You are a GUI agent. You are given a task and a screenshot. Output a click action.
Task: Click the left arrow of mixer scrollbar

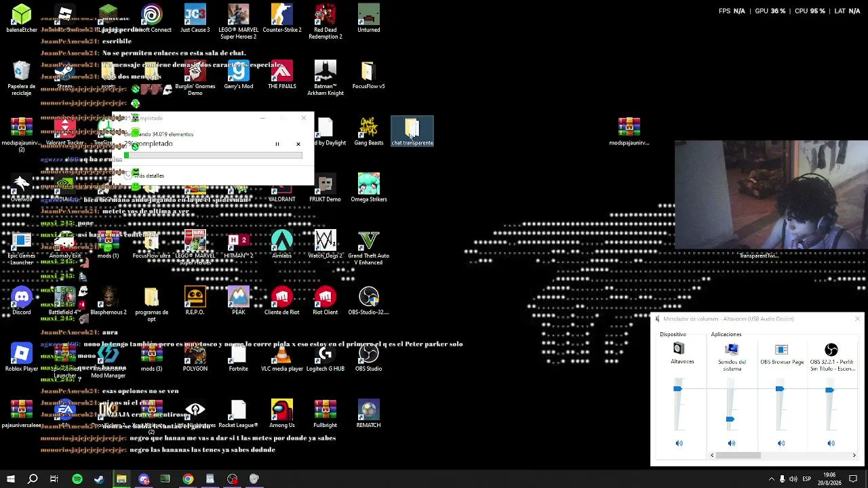(x=712, y=455)
